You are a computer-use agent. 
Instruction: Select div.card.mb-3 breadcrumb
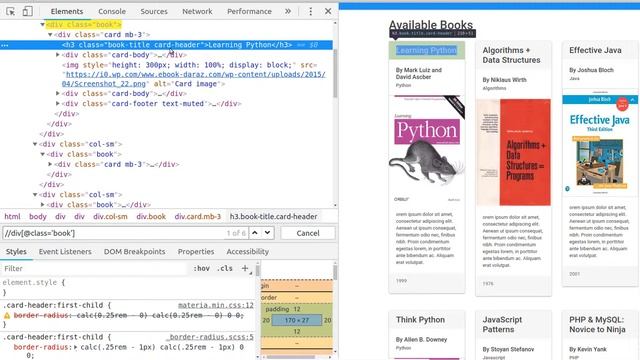(x=198, y=216)
